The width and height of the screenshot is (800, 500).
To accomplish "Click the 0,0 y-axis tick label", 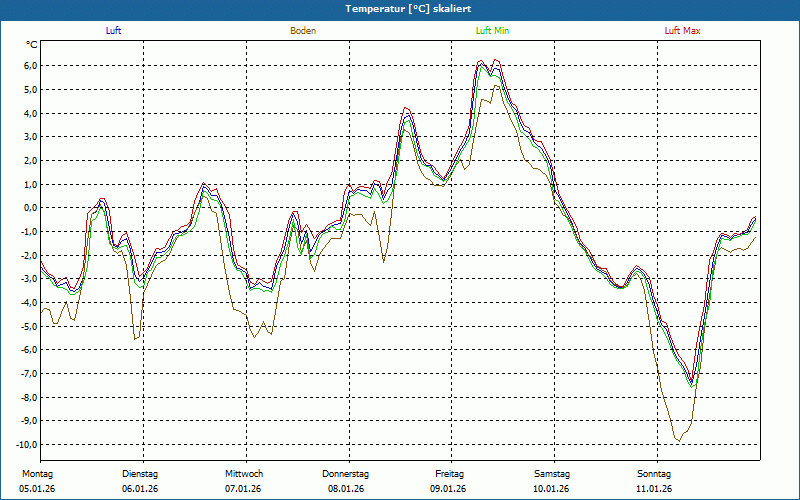I will (30, 208).
